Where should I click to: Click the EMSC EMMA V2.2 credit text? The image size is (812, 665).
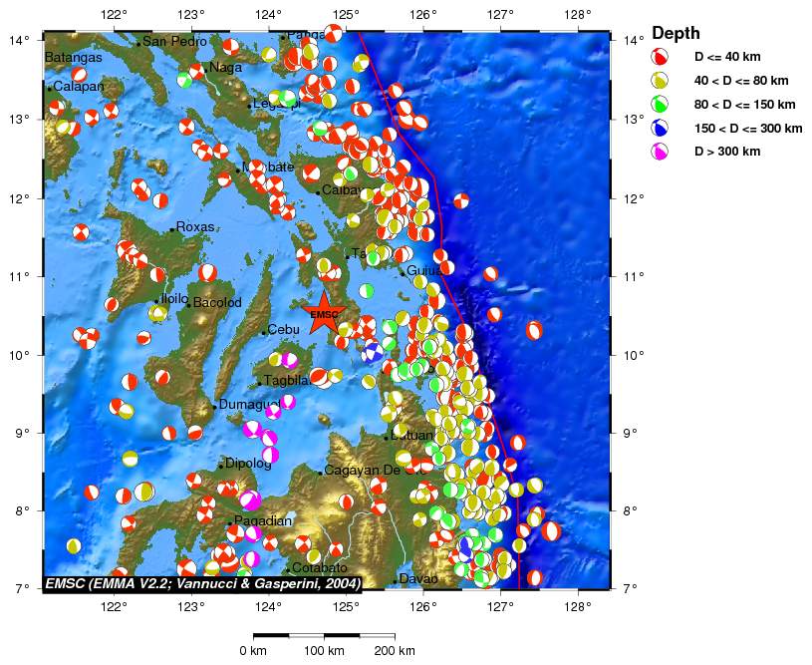202,581
